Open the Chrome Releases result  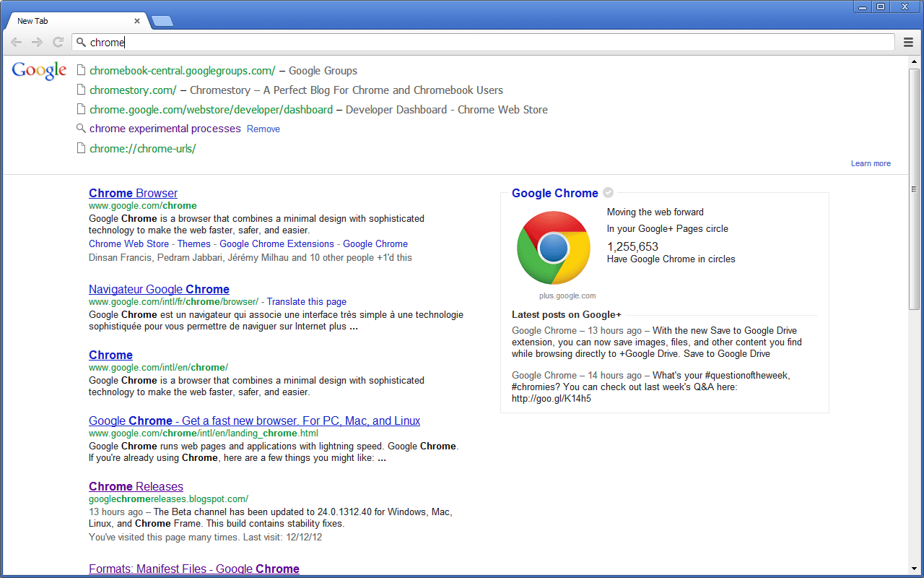[136, 486]
